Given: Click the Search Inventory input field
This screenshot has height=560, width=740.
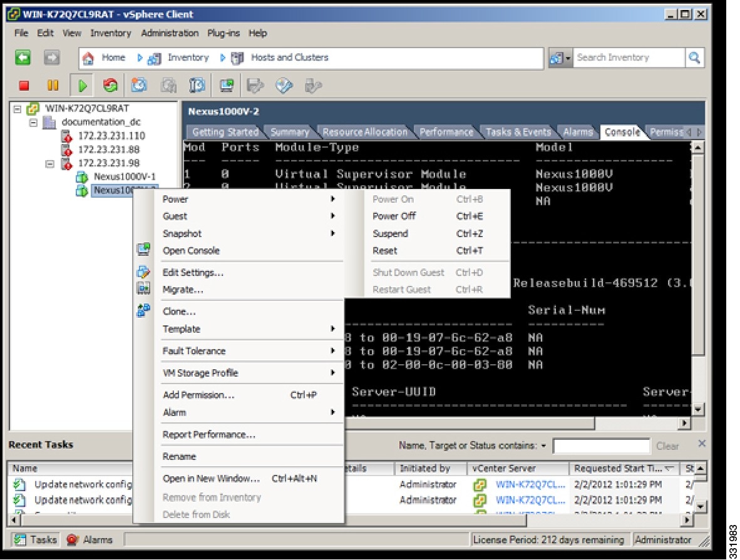Looking at the screenshot, I should coord(629,58).
